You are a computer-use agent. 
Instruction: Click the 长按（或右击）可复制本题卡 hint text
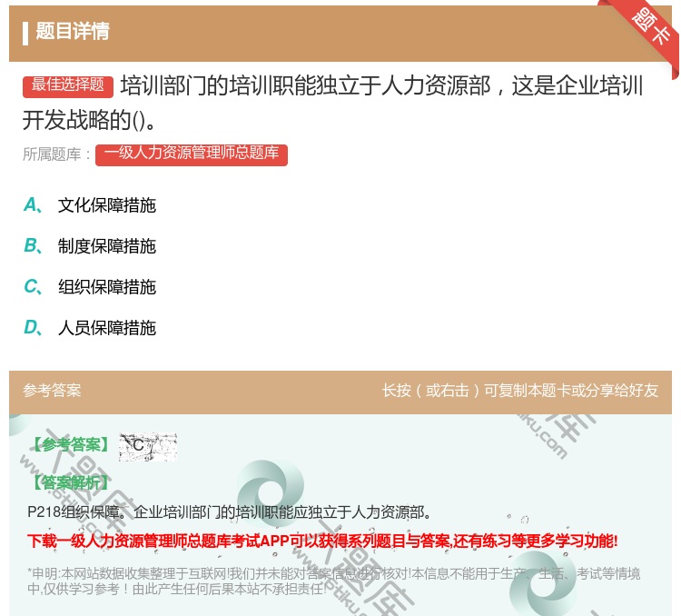520,391
